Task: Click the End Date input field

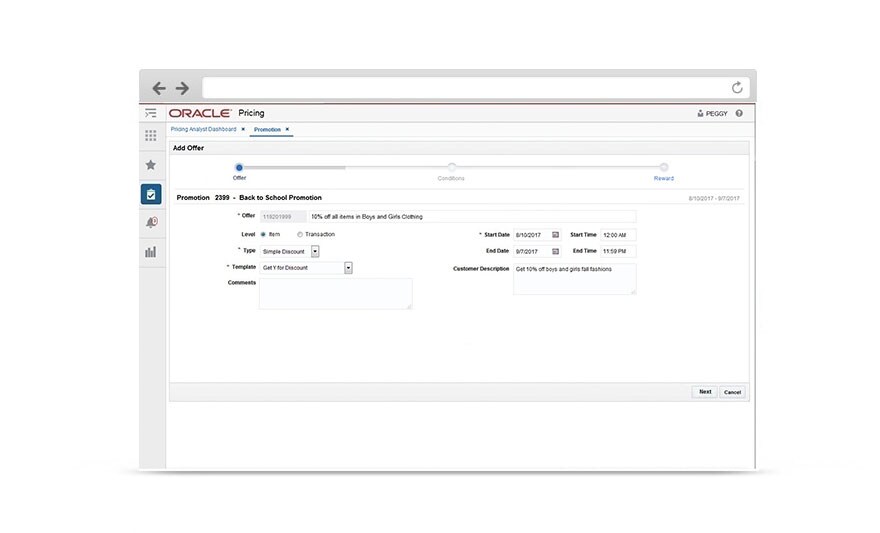Action: point(531,251)
